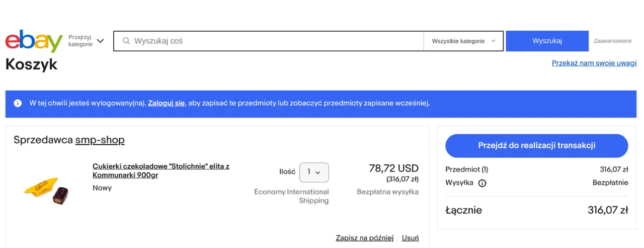
Task: Click the magnifier icon in search bar
Action: (126, 41)
